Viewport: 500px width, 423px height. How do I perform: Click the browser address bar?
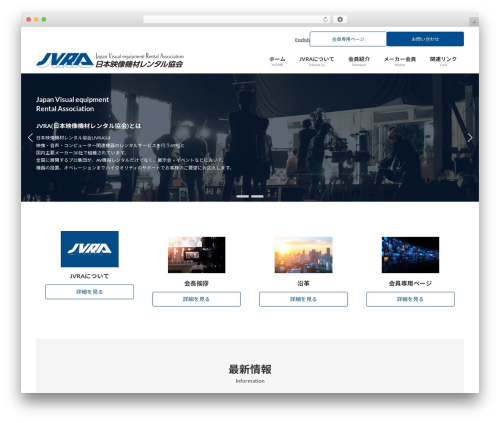(236, 19)
